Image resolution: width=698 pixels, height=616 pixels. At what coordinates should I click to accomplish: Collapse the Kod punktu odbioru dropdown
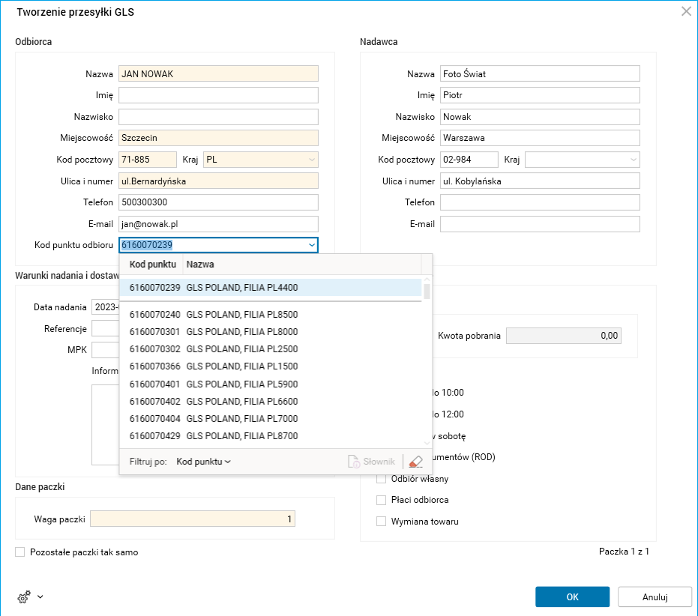pyautogui.click(x=311, y=244)
